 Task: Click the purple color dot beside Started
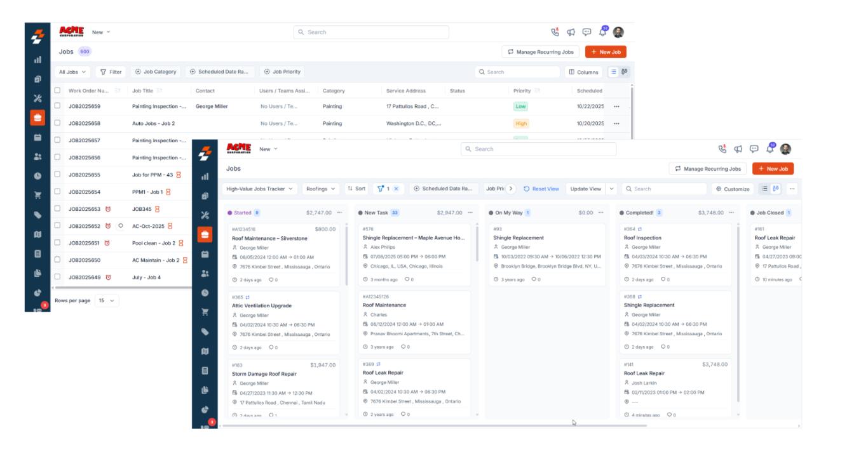230,211
